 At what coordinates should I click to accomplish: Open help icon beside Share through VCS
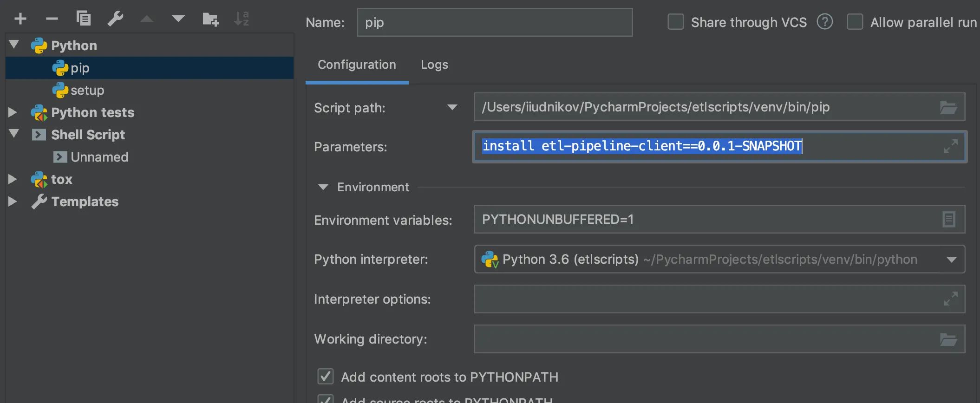pyautogui.click(x=825, y=22)
